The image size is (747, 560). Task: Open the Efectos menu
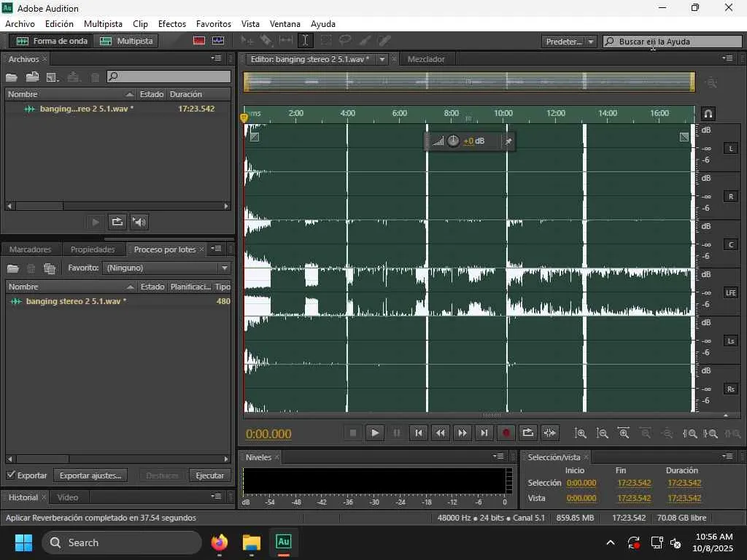point(171,24)
